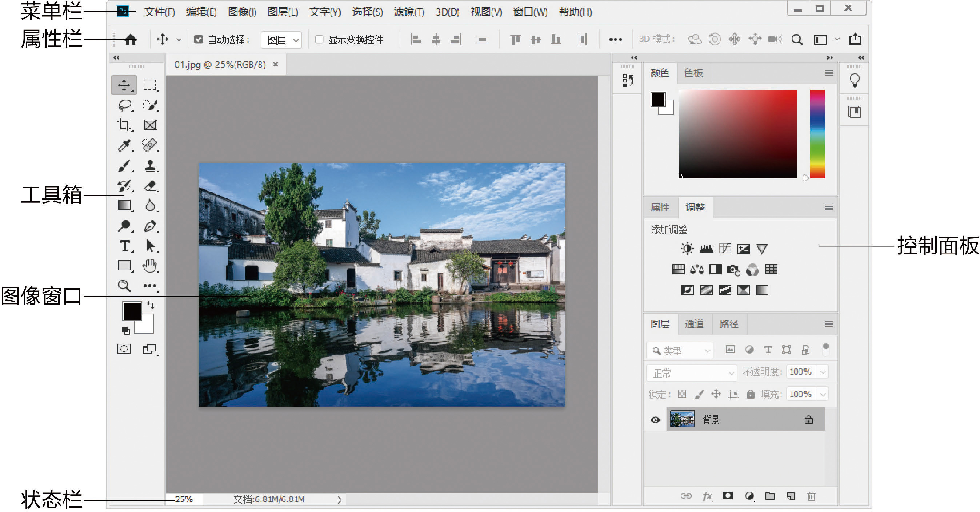Select the Clone Stamp tool

pos(150,166)
